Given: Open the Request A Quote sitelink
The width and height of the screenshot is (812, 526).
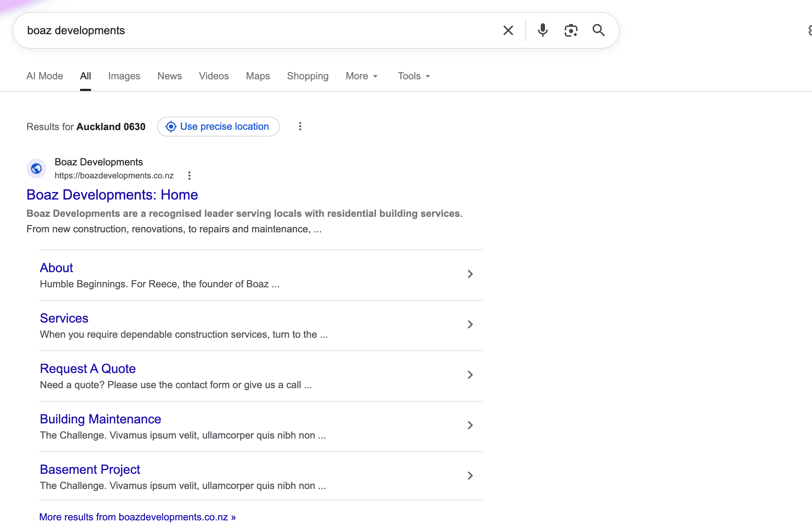Looking at the screenshot, I should point(88,369).
